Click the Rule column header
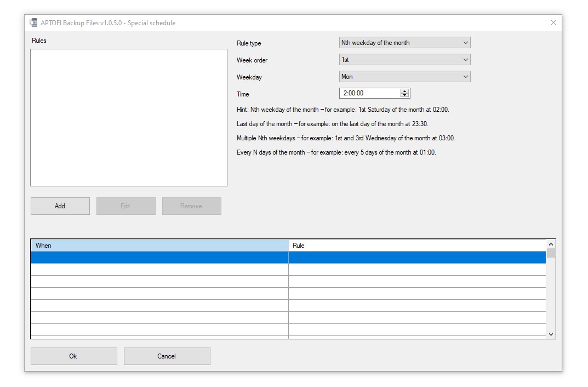The width and height of the screenshot is (588, 387). point(416,246)
